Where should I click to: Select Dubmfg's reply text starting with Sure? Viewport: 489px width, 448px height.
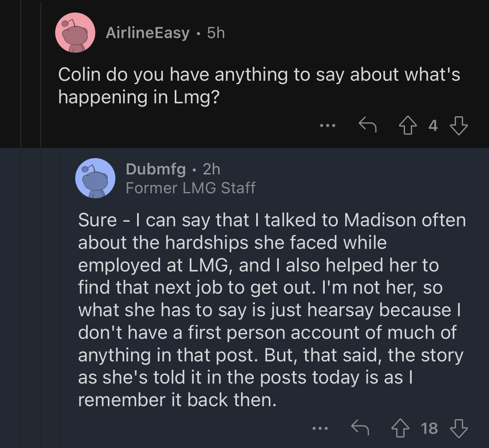click(x=272, y=310)
